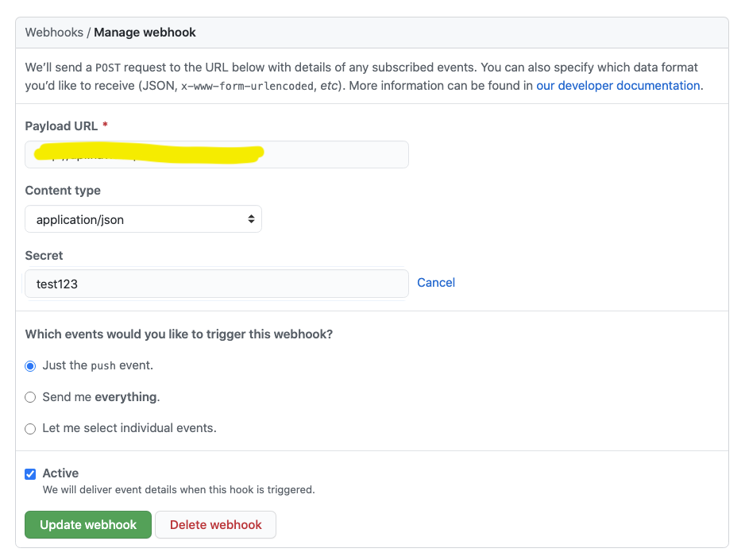Select 'Let me select individual events' radio
Screen dimensions: 745x560
pyautogui.click(x=30, y=429)
